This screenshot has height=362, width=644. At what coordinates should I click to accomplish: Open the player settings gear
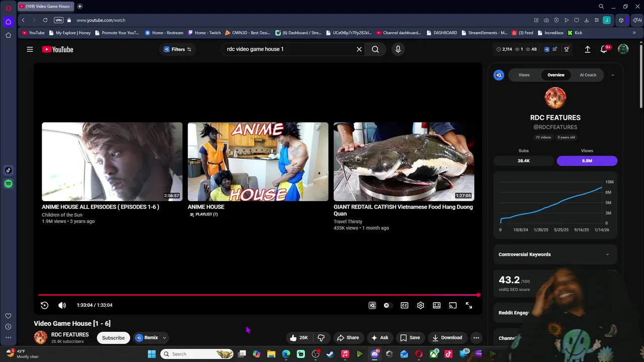(x=421, y=305)
